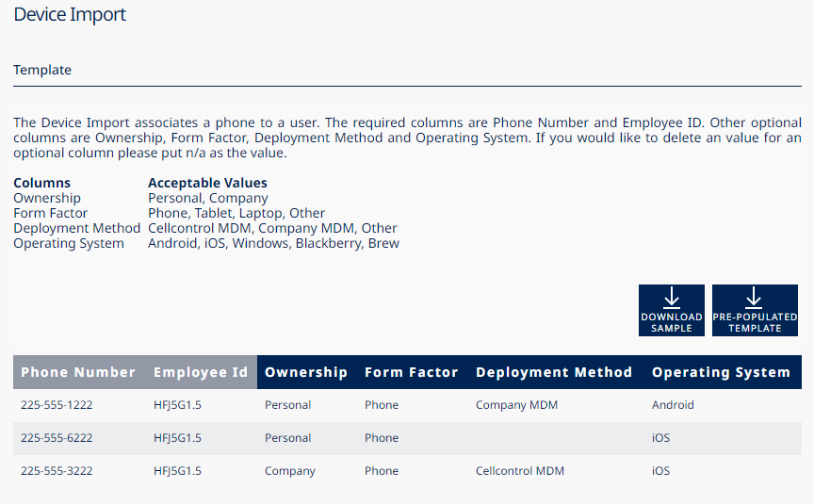814x504 pixels.
Task: Click the empty Deployment Method cell in second row
Action: pyautogui.click(x=553, y=438)
